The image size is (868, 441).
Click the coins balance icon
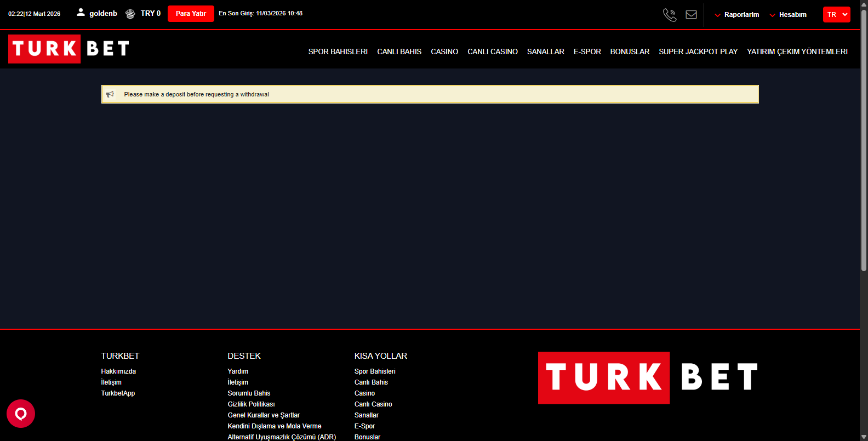130,14
